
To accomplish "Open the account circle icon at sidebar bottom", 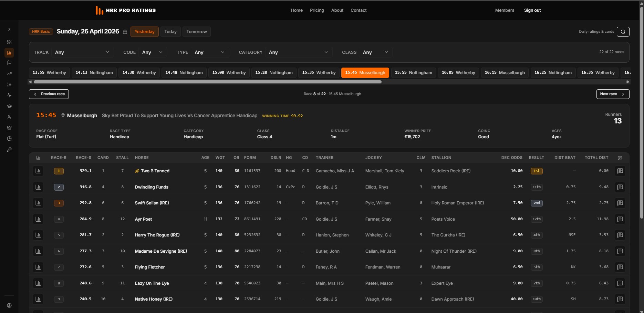I will (9, 305).
